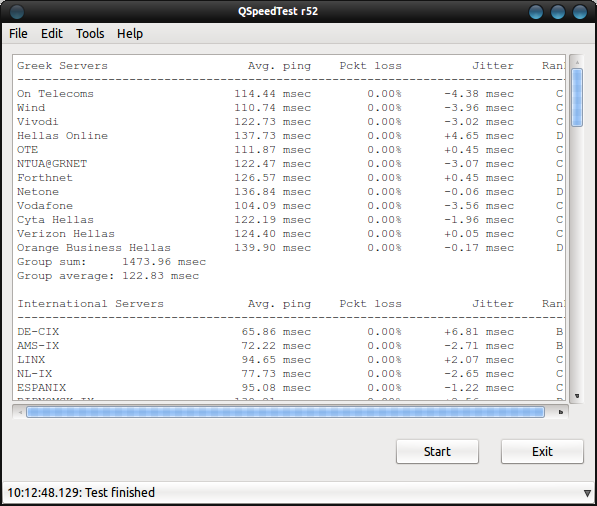This screenshot has width=597, height=506.
Task: Open the Help menu
Action: click(130, 34)
